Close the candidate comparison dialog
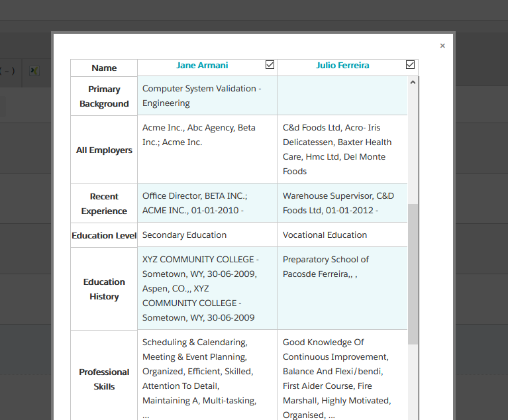This screenshot has height=420, width=508. tap(442, 46)
